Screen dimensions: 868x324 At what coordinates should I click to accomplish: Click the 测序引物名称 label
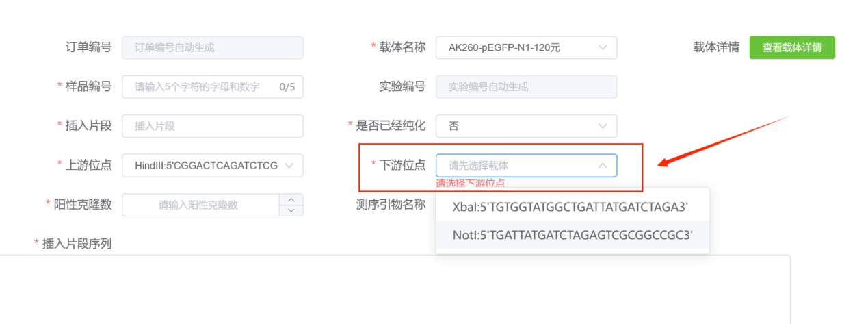391,205
